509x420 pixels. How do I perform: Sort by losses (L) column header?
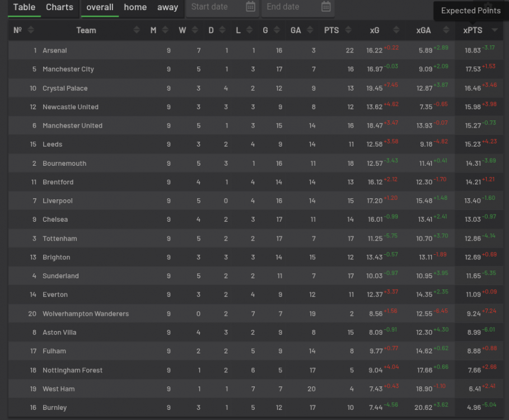pyautogui.click(x=238, y=30)
